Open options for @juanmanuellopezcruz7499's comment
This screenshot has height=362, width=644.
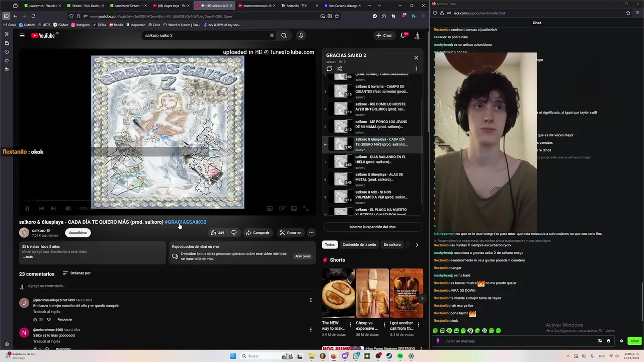point(310,300)
